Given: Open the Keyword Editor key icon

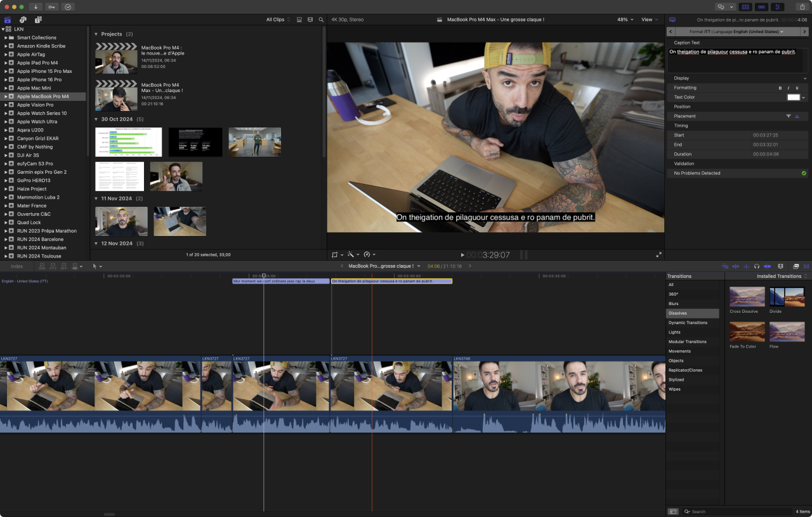Looking at the screenshot, I should point(52,6).
